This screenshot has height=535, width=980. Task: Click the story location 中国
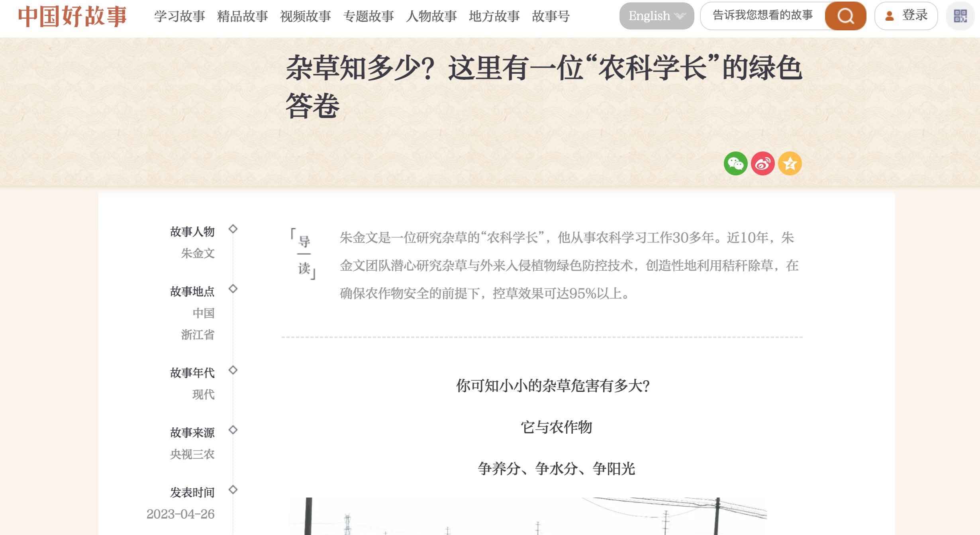[204, 313]
